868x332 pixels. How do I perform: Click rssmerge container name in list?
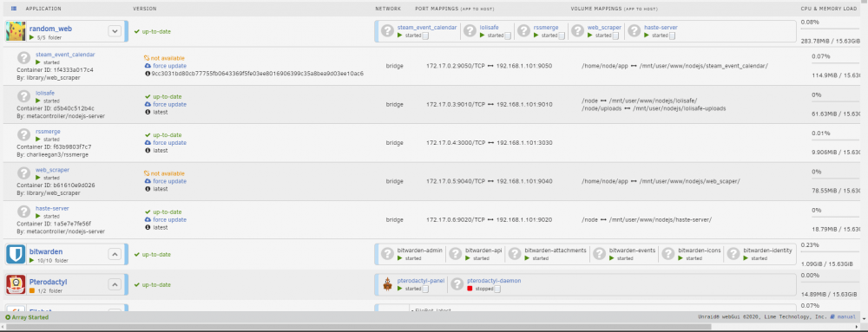pos(48,132)
